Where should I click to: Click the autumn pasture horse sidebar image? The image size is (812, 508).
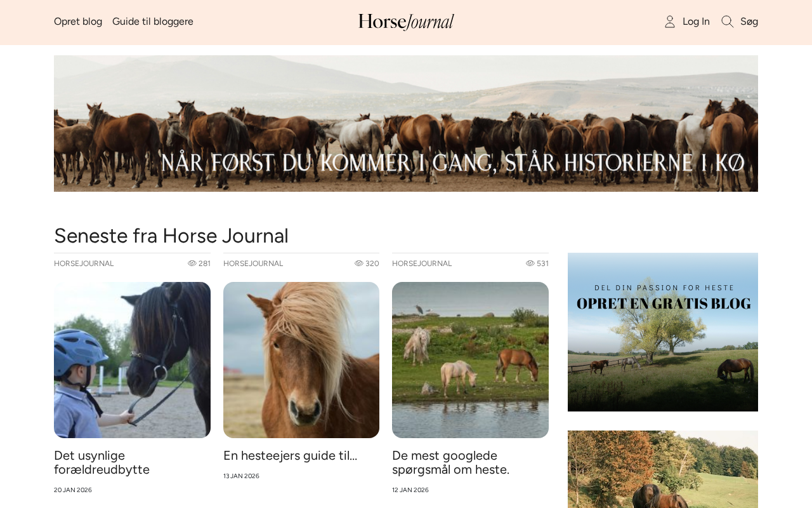click(663, 469)
